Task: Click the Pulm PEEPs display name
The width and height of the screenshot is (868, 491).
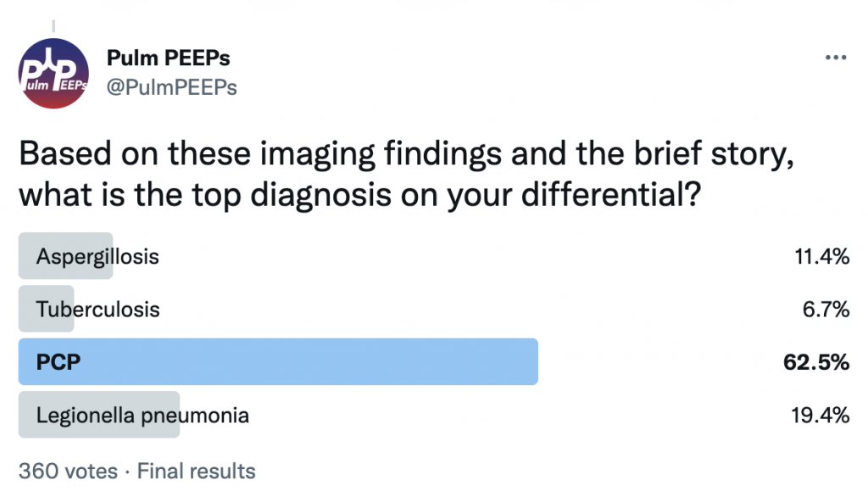Action: coord(168,59)
